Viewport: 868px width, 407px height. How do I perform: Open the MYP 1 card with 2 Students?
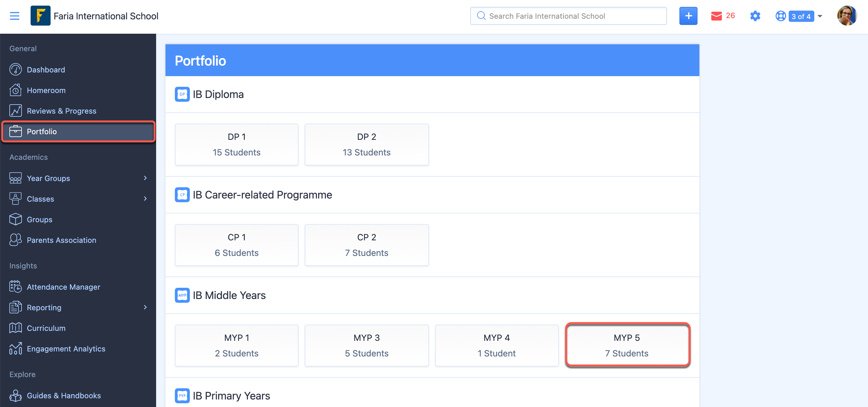click(237, 345)
